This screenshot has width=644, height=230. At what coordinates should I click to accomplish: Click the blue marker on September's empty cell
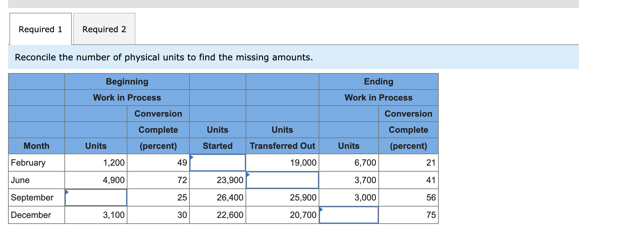(x=67, y=191)
